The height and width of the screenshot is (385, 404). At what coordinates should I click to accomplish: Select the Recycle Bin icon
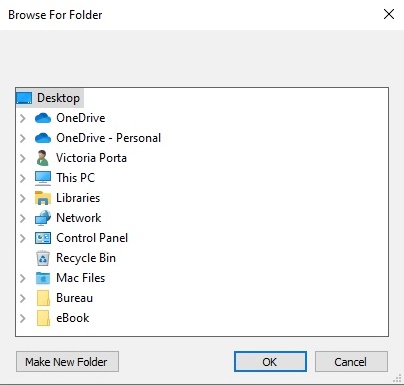coord(43,258)
